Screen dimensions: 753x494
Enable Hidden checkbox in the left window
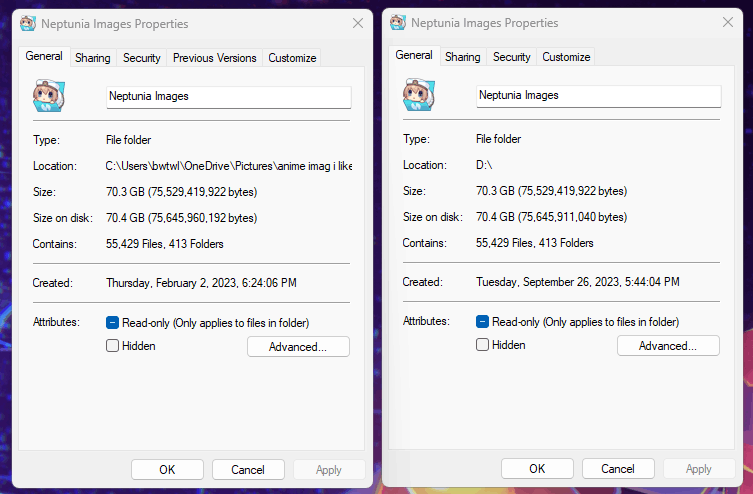tap(112, 346)
